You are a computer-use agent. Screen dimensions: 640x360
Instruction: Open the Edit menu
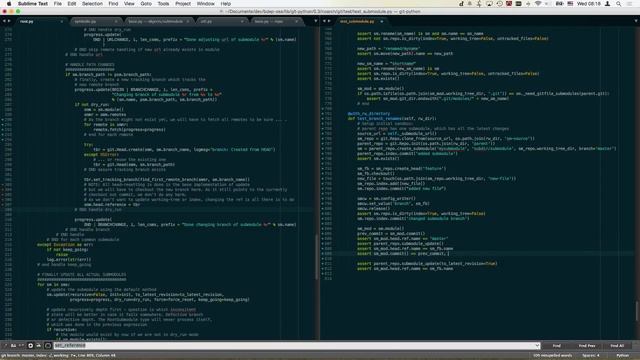coord(72,4)
